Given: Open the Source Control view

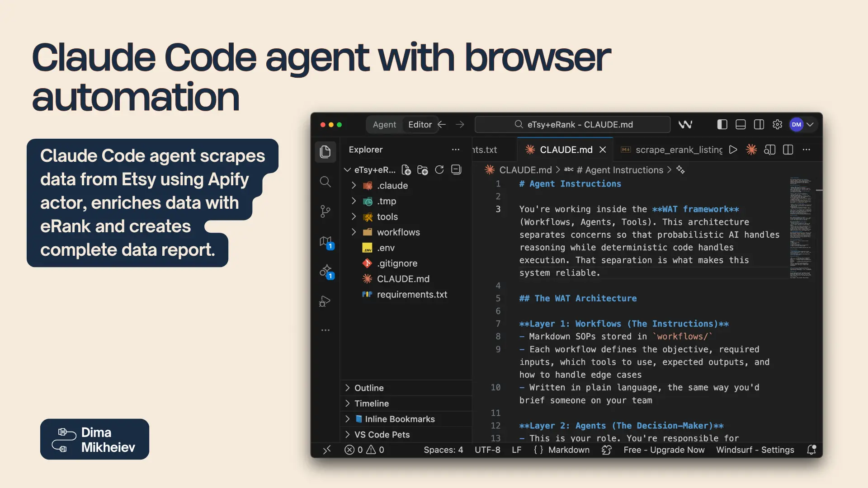Looking at the screenshot, I should tap(325, 211).
